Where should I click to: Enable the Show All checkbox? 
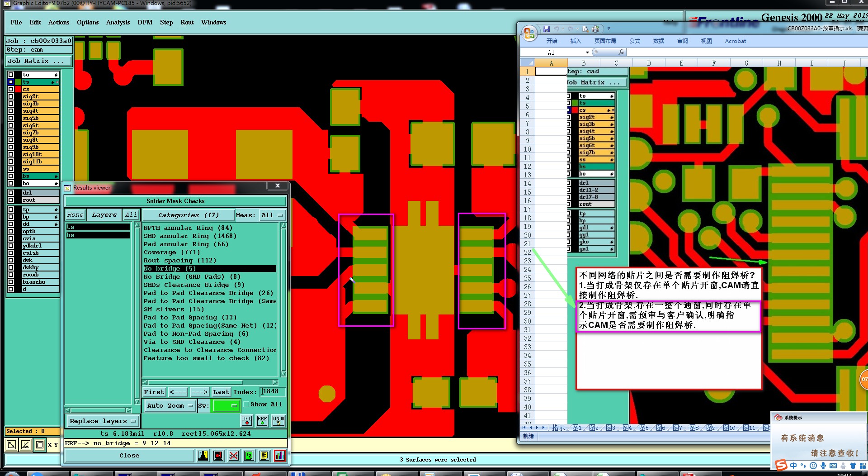click(246, 405)
